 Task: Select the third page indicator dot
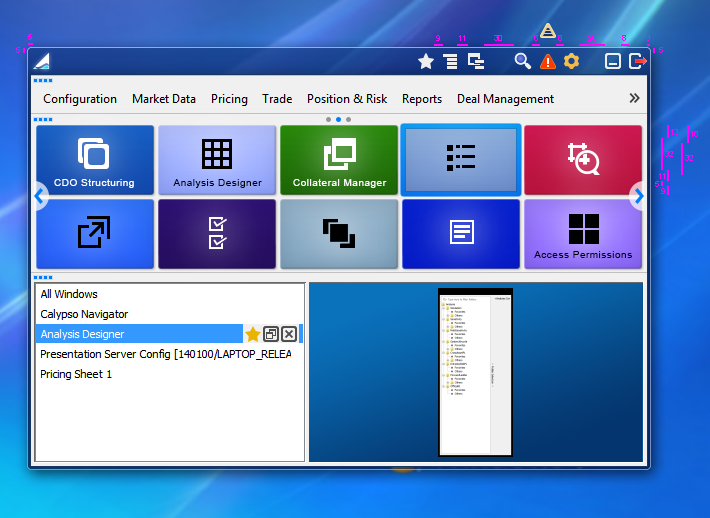coord(348,119)
